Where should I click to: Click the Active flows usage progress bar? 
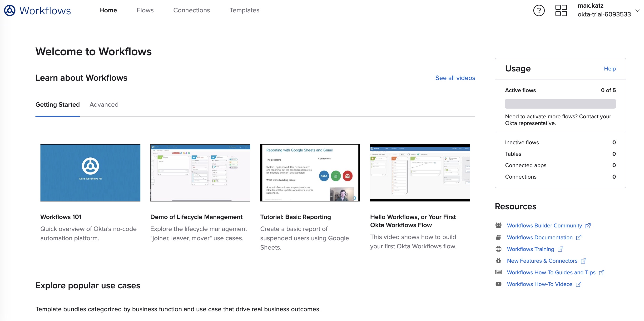pyautogui.click(x=560, y=104)
